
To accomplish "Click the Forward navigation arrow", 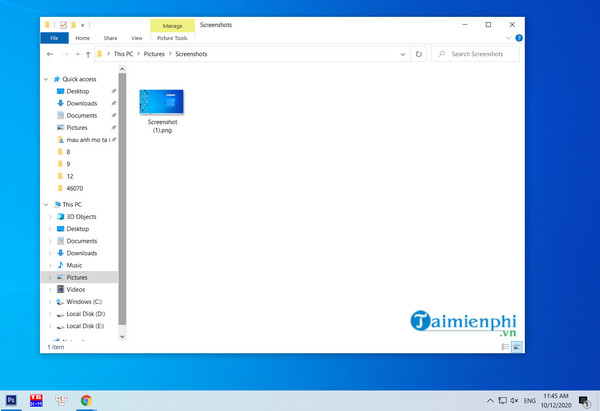I will click(x=65, y=54).
